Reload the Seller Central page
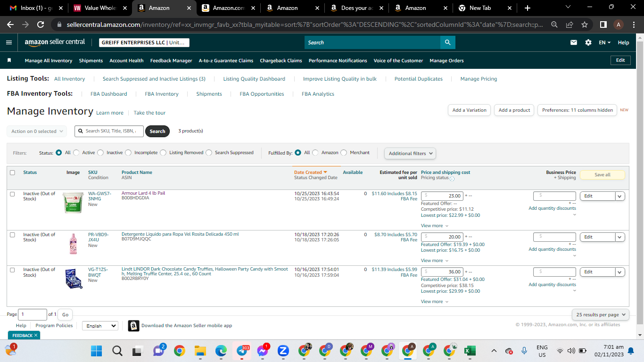This screenshot has height=362, width=644. [x=41, y=25]
